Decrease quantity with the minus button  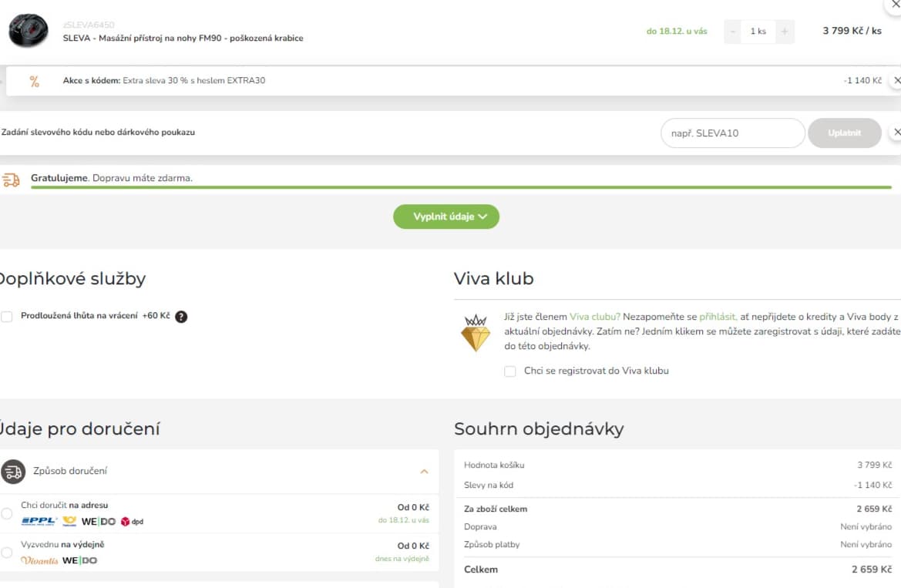click(x=733, y=32)
